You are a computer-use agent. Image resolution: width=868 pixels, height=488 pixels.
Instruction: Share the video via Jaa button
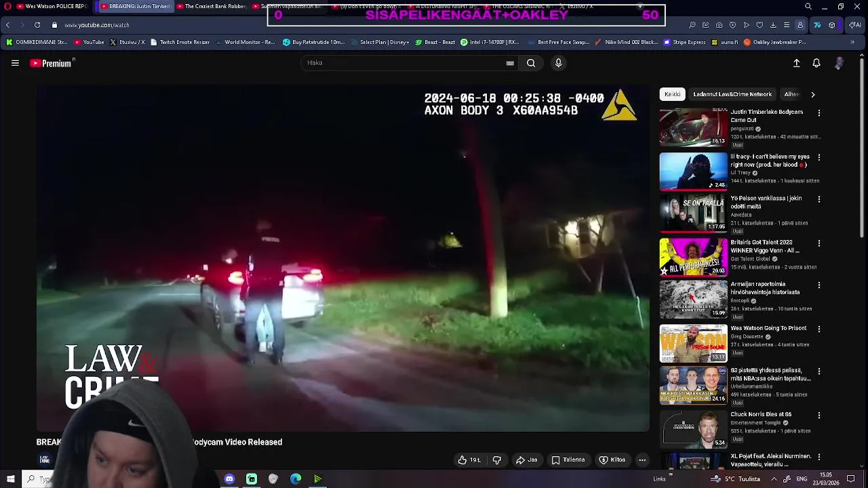526,460
